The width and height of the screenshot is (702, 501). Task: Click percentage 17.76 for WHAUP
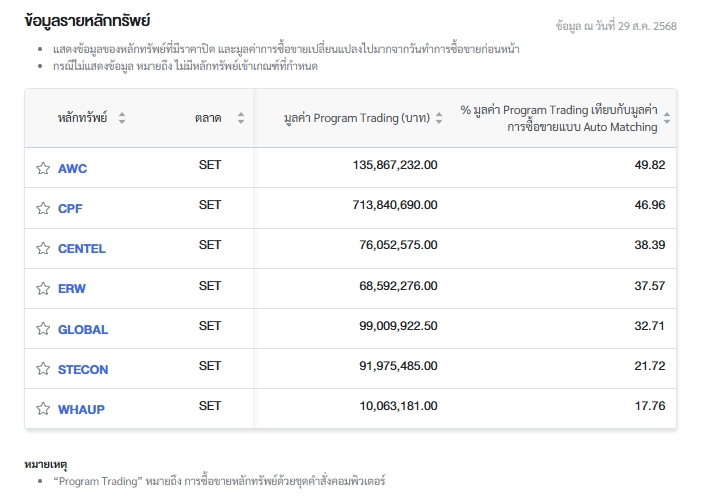pos(650,406)
